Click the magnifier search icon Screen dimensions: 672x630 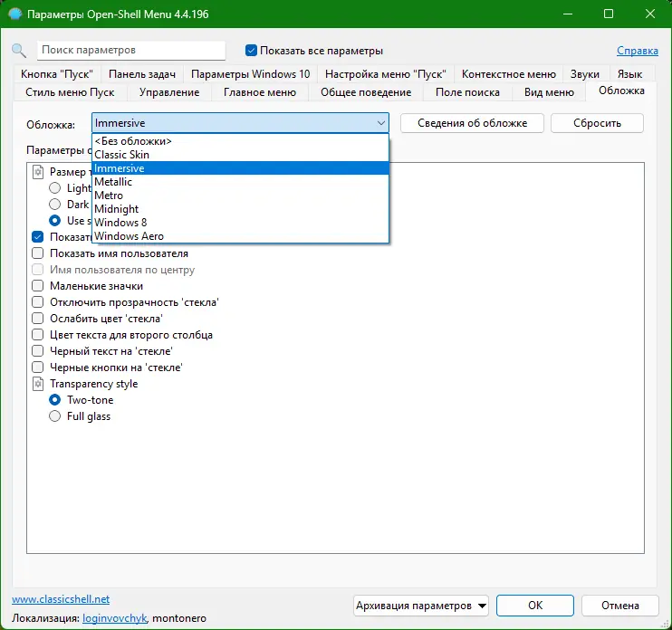point(19,51)
